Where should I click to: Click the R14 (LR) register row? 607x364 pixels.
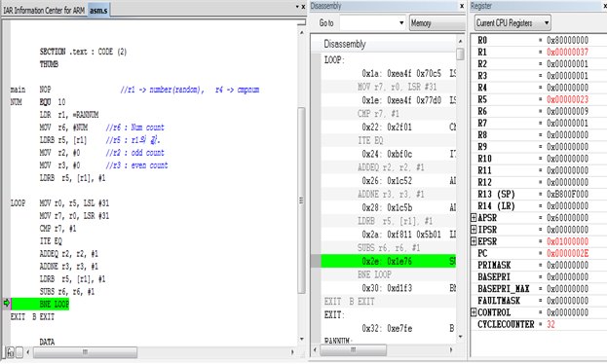(539, 206)
